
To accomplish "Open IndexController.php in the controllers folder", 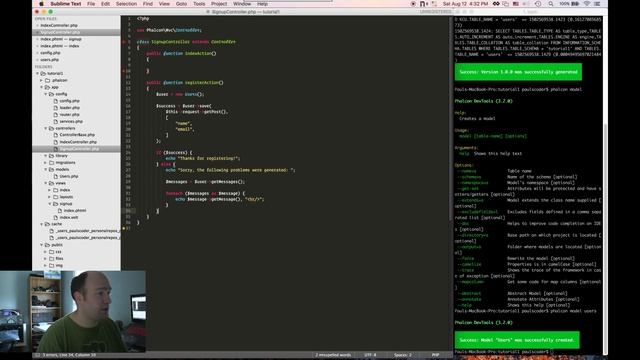I will pos(78,142).
